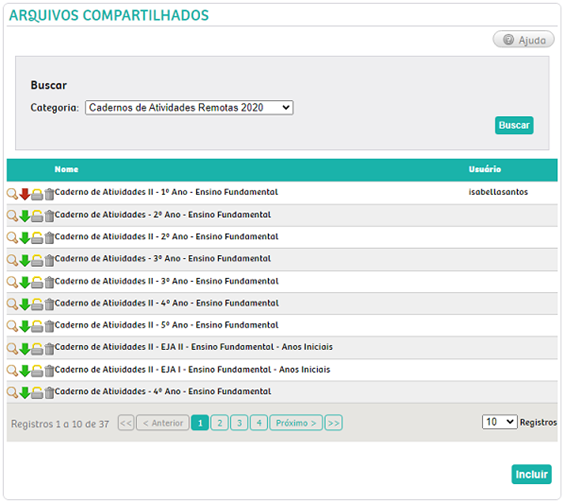Click red download arrow for 1º Ano caderno
This screenshot has height=503, width=566.
[25, 194]
